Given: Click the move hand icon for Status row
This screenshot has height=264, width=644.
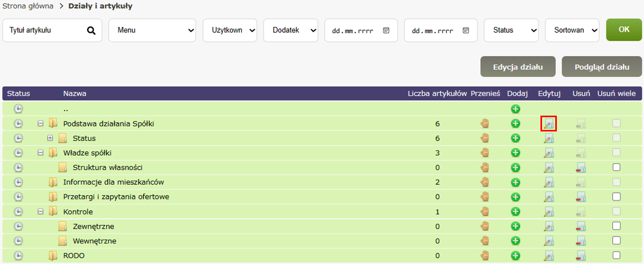Looking at the screenshot, I should click(484, 138).
